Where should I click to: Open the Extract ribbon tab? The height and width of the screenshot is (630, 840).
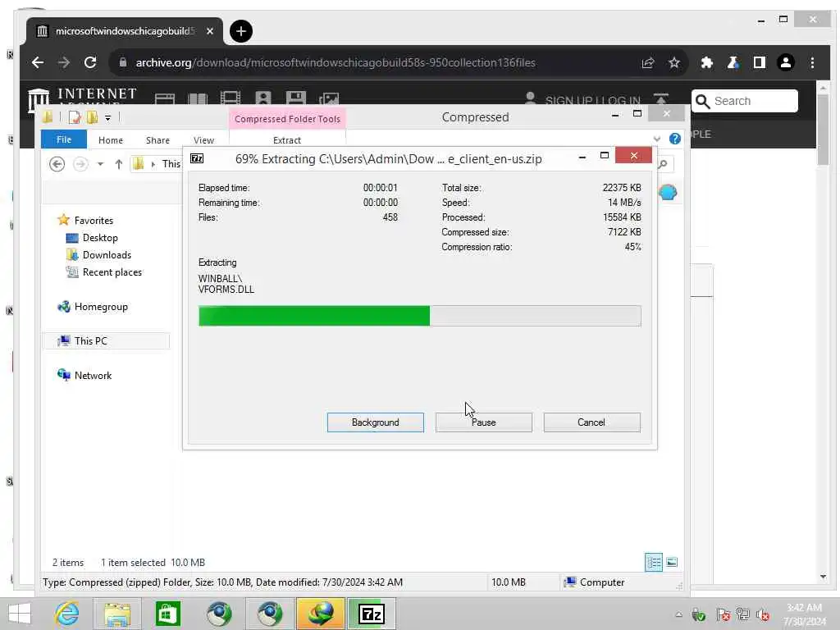pyautogui.click(x=286, y=139)
